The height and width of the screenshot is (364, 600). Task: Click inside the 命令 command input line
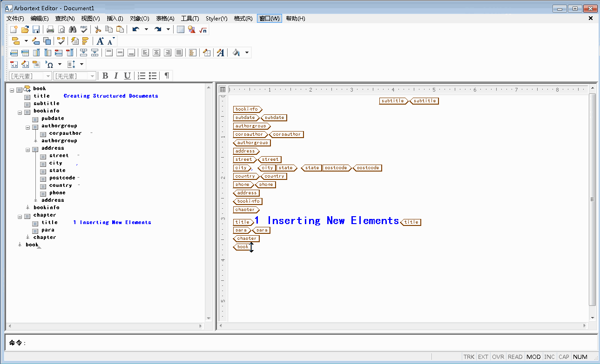(x=312, y=343)
